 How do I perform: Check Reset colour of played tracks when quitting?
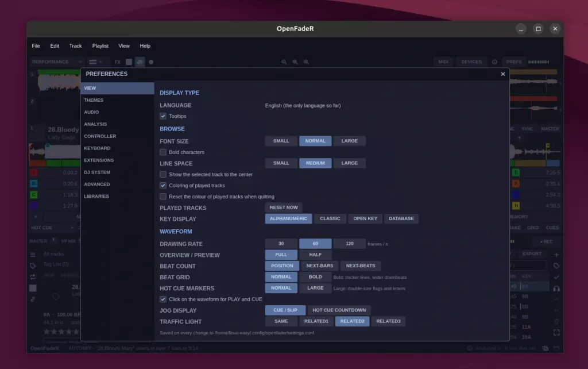coord(163,197)
